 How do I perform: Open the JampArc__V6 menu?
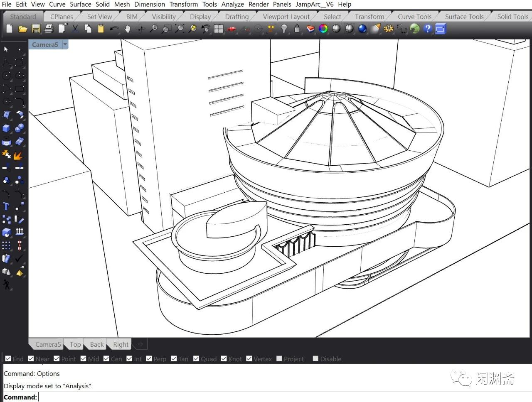tap(315, 4)
